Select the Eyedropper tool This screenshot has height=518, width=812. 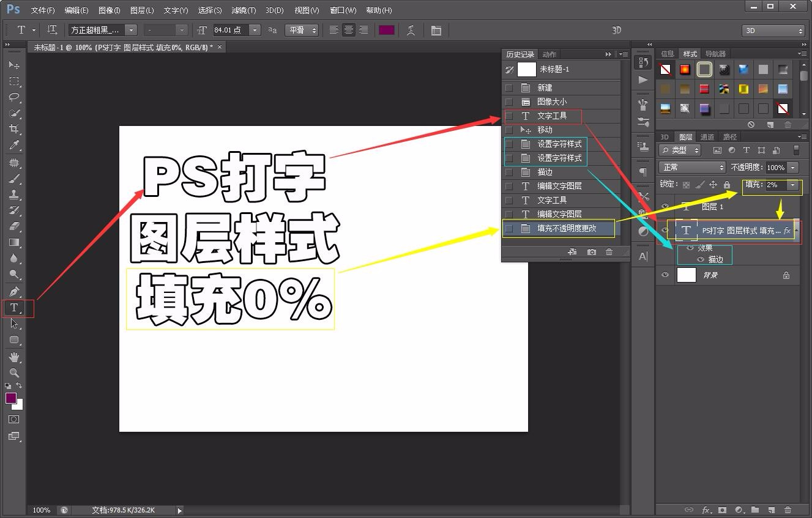coord(13,145)
